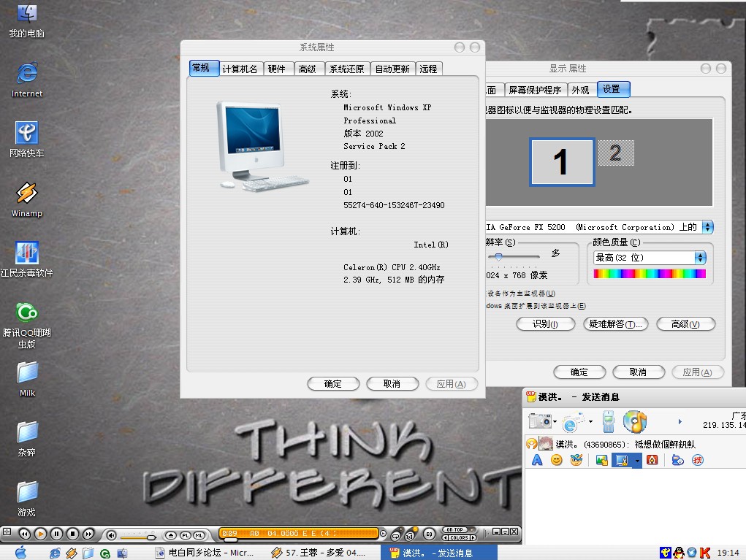Click the 识别(I) identify button

(x=545, y=324)
